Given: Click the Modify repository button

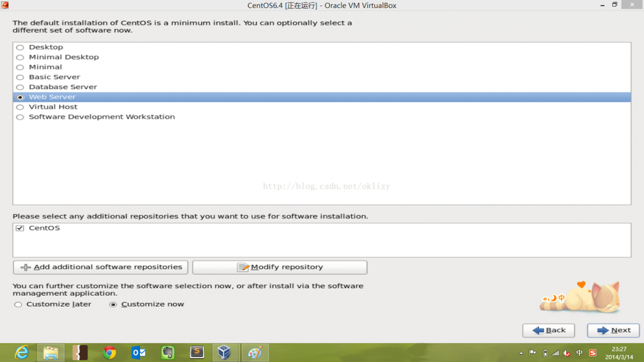Looking at the screenshot, I should [280, 267].
